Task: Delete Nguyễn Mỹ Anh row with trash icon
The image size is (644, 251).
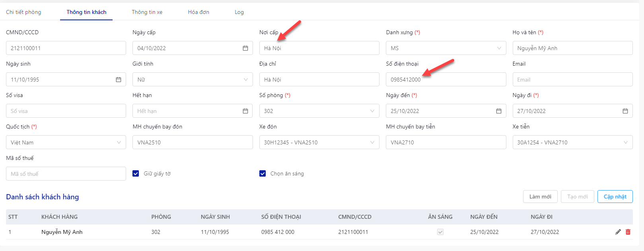Action: point(628,232)
